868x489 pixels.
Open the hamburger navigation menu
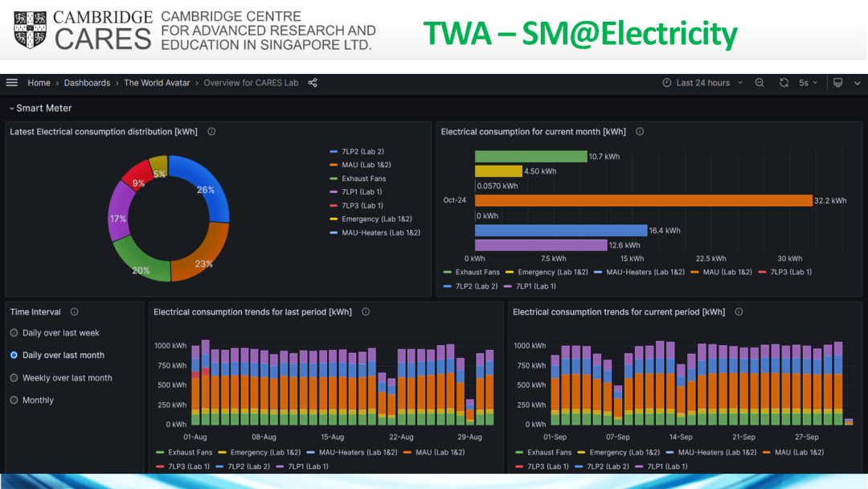[x=11, y=83]
